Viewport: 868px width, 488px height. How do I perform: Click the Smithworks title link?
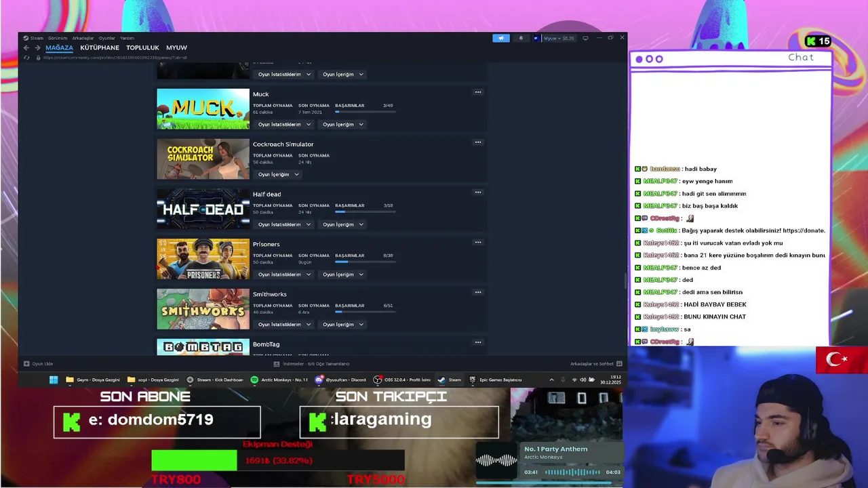269,294
